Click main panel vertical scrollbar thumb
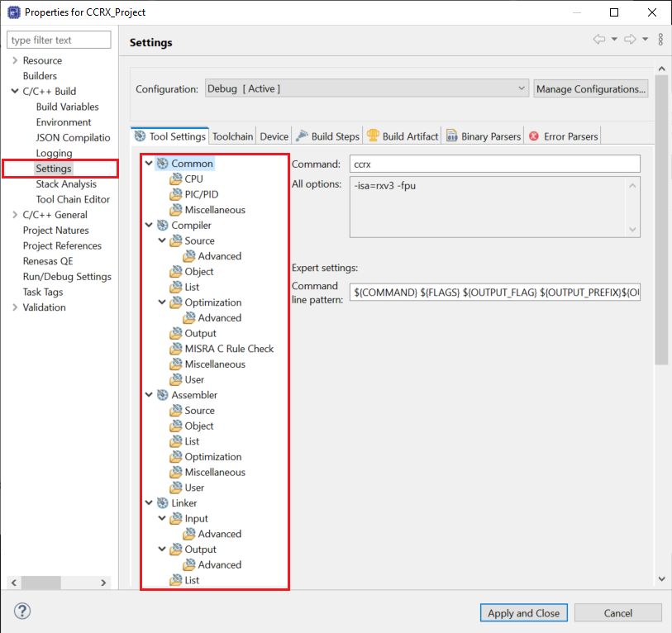This screenshot has width=672, height=633. click(x=661, y=220)
